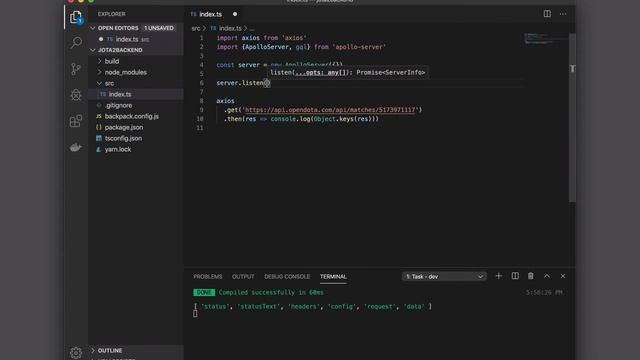Kill the terminal with trash icon
Viewport: 640px width, 360px height.
531,276
